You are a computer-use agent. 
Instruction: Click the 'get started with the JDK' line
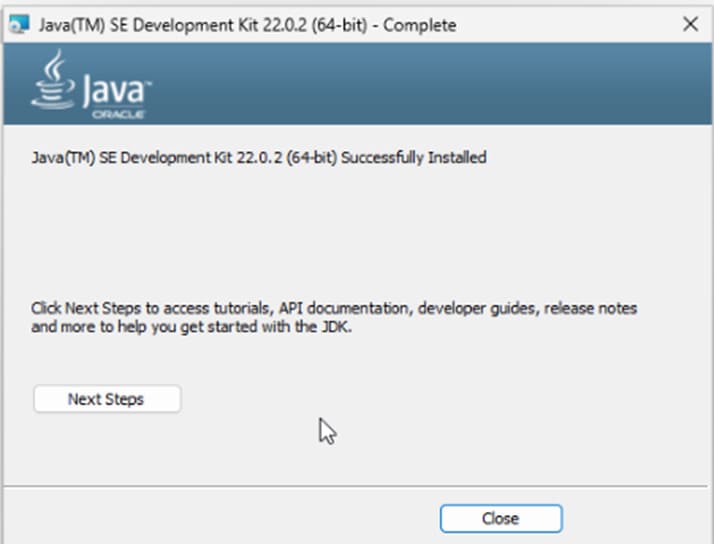tap(260, 327)
